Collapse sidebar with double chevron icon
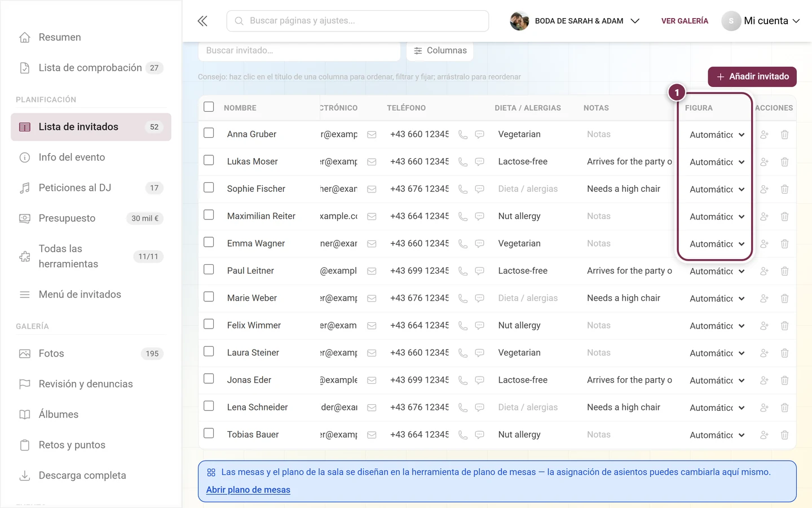 point(202,21)
